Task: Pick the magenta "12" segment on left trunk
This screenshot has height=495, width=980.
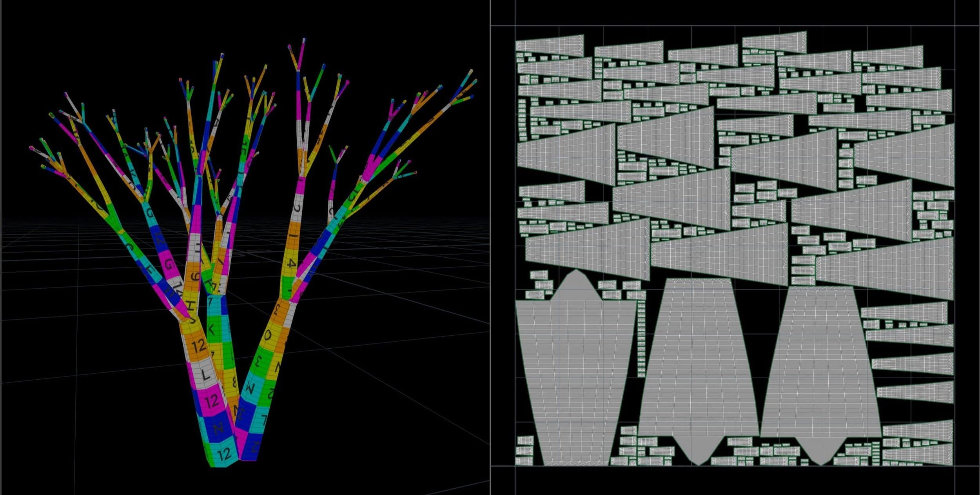Action: click(x=212, y=401)
